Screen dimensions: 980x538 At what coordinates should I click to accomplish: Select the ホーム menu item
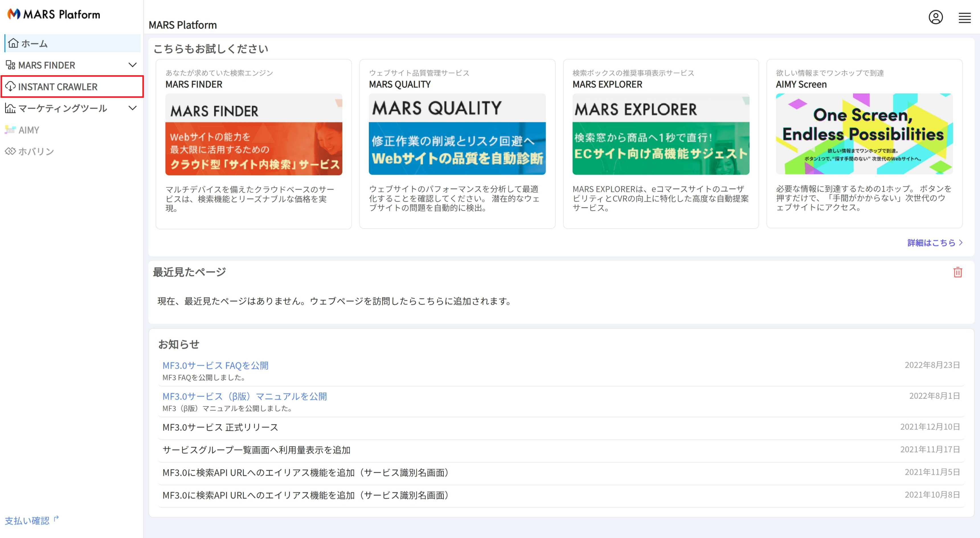coord(34,43)
